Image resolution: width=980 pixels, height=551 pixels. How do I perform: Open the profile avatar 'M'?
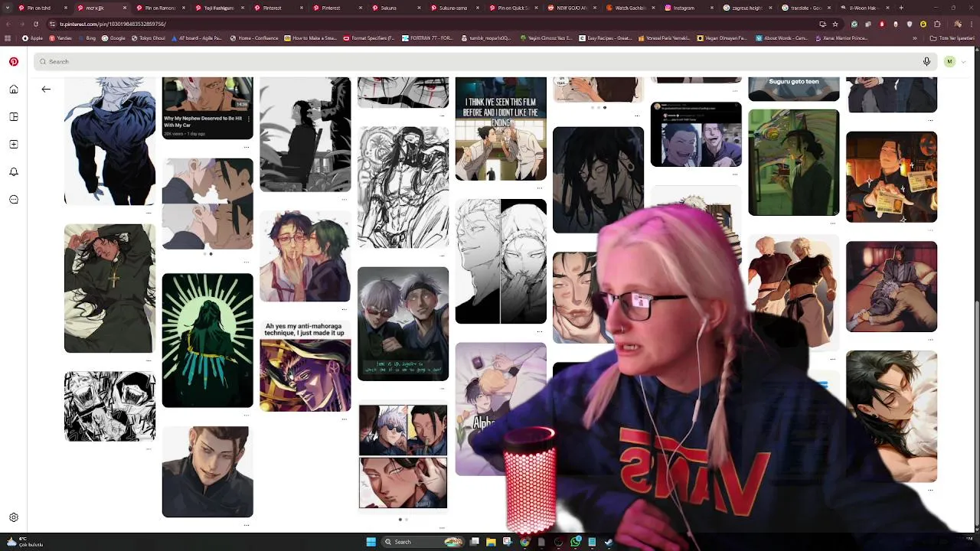pyautogui.click(x=949, y=61)
